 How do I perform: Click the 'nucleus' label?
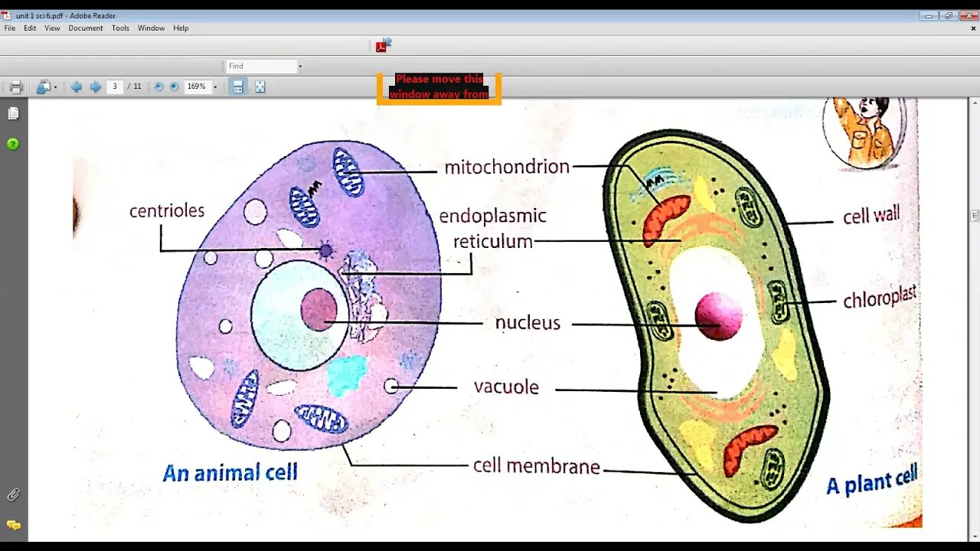pyautogui.click(x=528, y=323)
